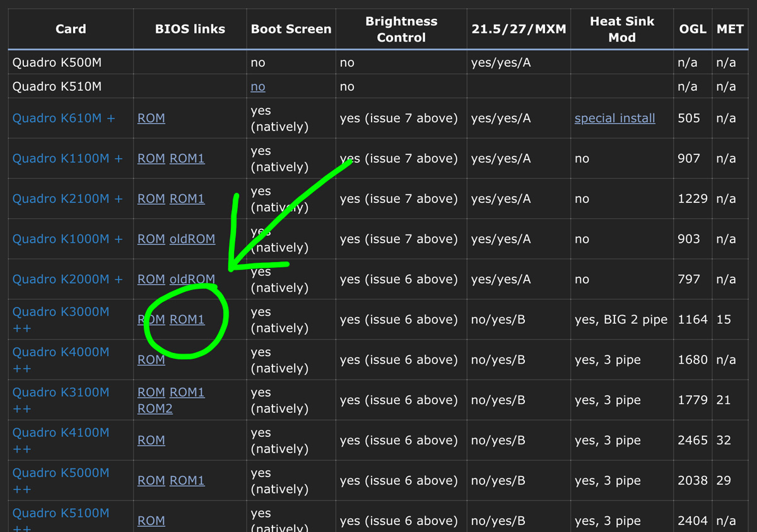Select the OGL value 2404

tap(693, 521)
